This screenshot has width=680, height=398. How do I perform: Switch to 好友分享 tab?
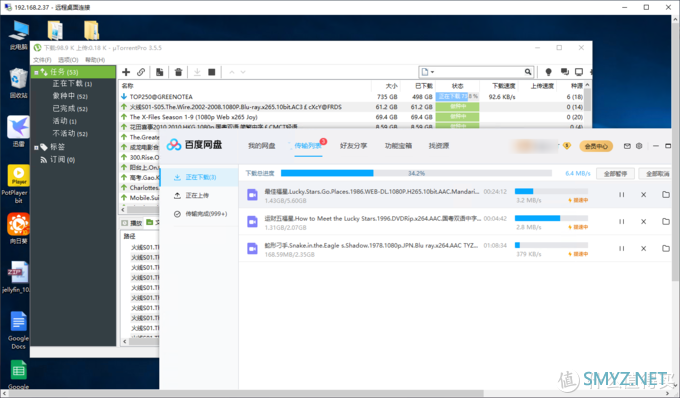click(x=353, y=146)
